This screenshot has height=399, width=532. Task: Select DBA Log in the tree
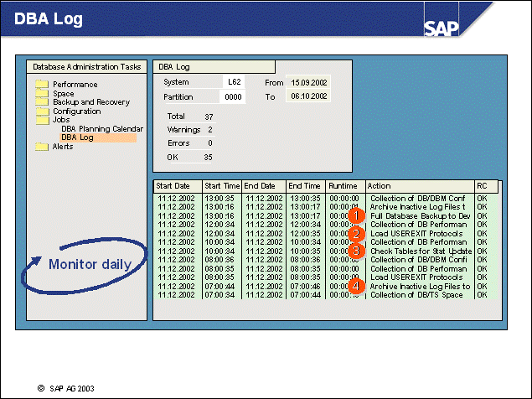click(x=77, y=137)
